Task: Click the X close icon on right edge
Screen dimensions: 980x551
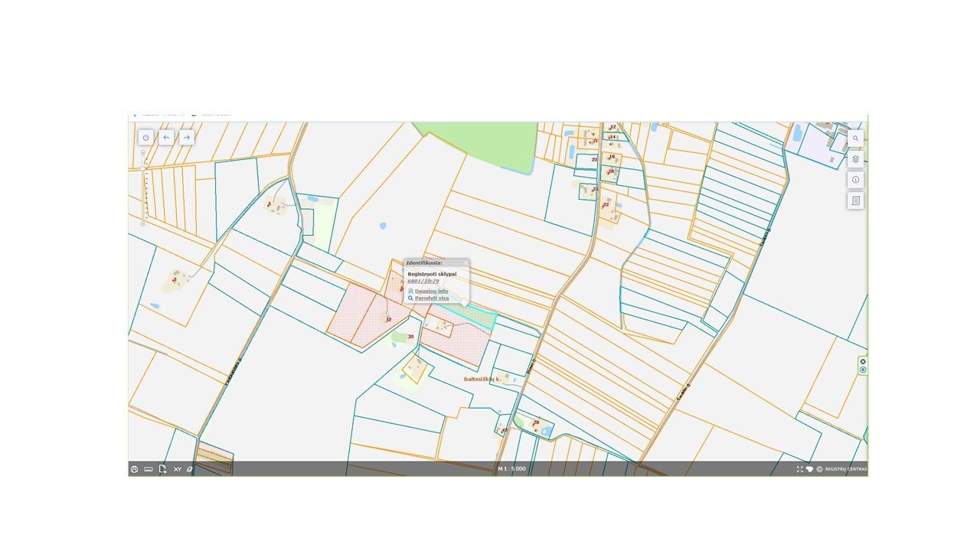Action: (863, 362)
